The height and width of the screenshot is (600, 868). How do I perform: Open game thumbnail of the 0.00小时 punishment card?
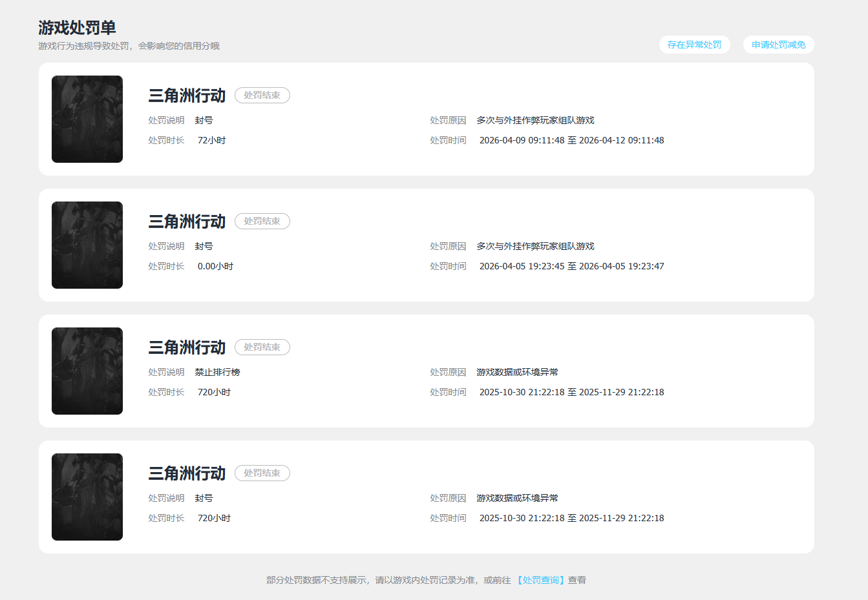point(87,245)
